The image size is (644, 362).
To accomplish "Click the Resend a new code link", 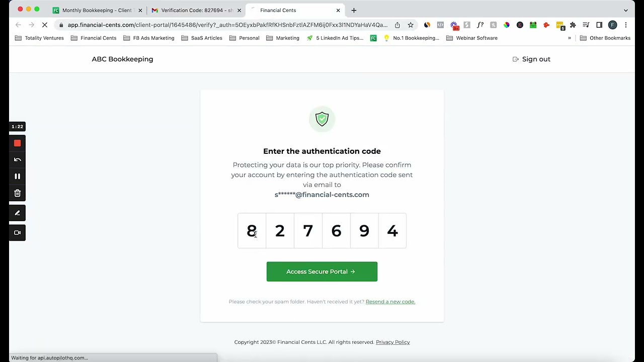I will coord(390,302).
